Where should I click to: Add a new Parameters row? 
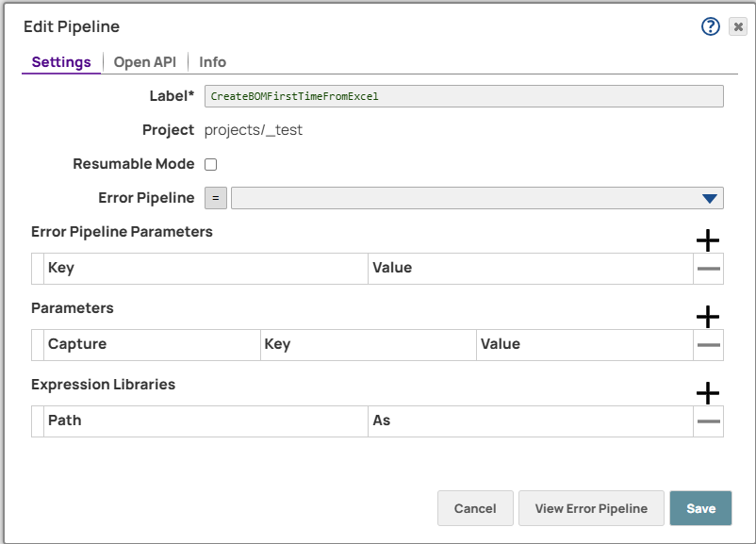(708, 317)
